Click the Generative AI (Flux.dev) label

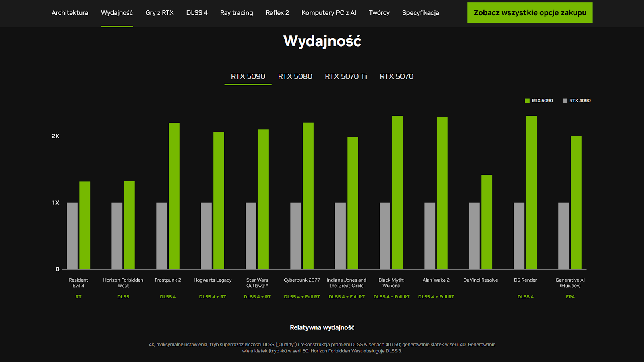click(x=570, y=283)
